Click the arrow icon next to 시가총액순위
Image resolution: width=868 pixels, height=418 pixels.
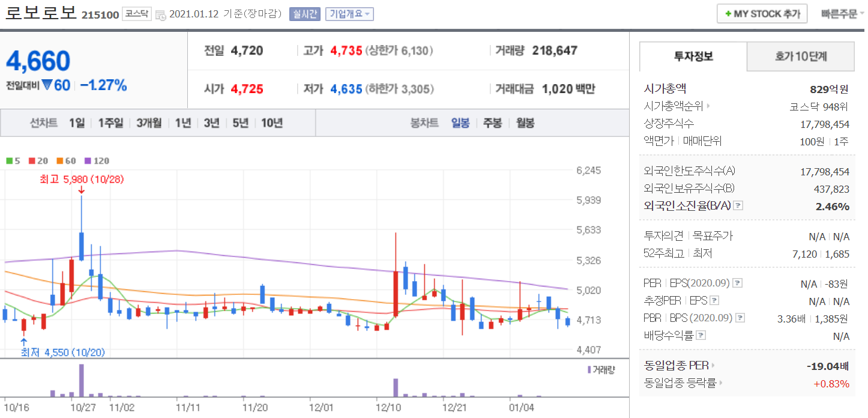pos(709,106)
